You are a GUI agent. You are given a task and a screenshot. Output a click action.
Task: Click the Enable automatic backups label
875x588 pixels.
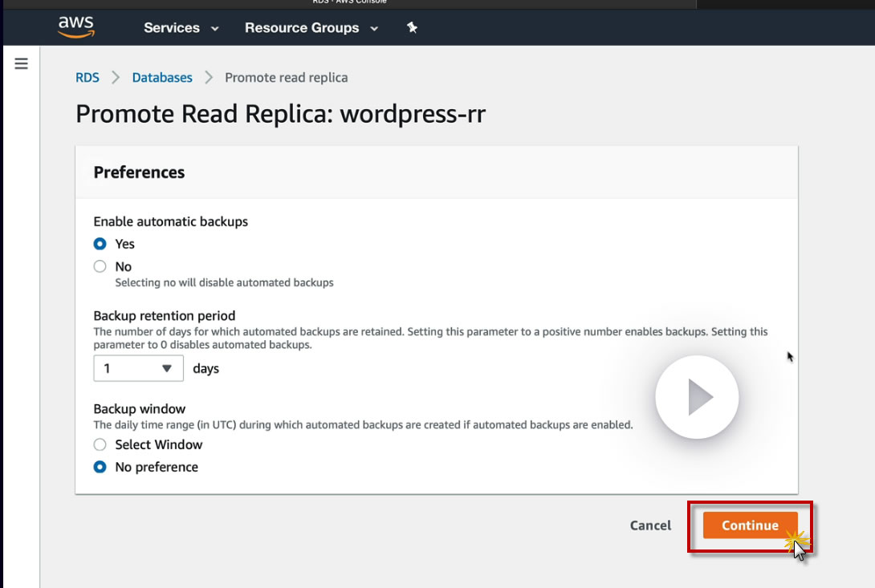coord(171,221)
